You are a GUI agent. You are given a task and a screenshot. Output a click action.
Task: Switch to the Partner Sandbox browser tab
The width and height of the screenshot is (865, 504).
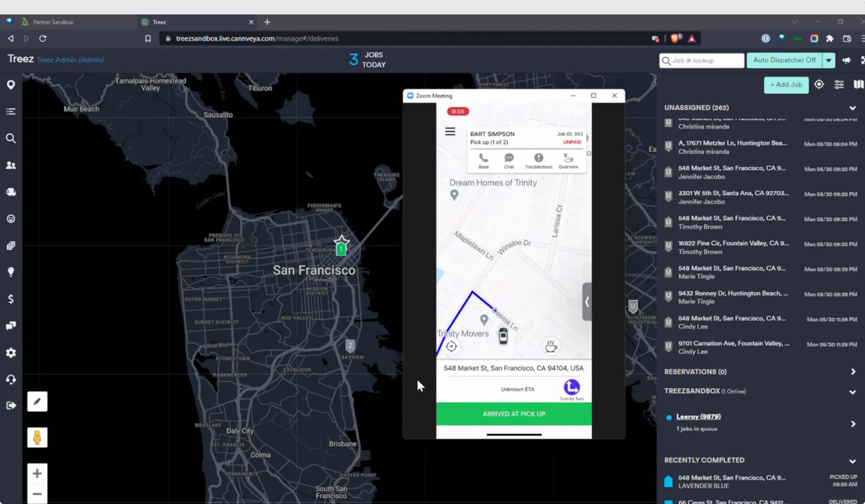(x=53, y=22)
